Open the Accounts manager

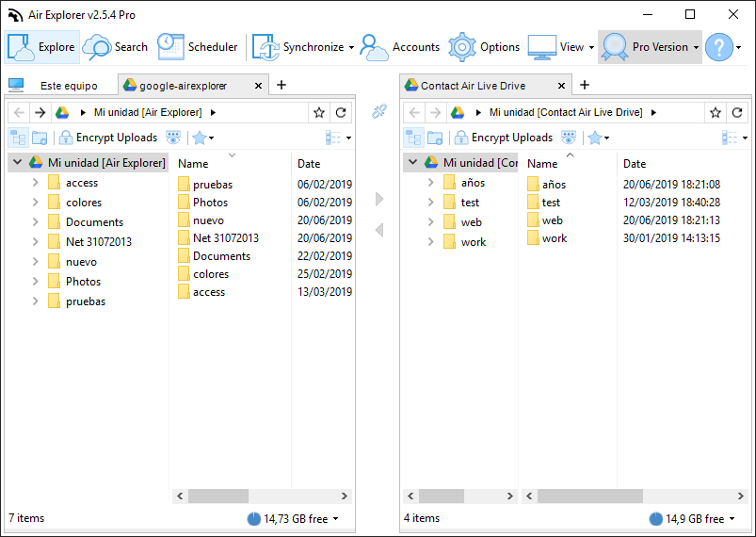click(x=400, y=47)
